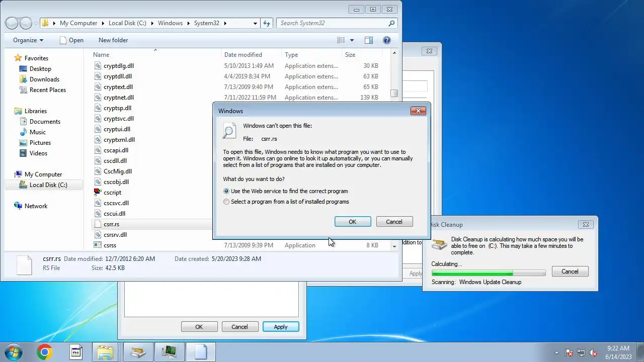Open Music library
Screen dimensions: 644x362
(37, 132)
